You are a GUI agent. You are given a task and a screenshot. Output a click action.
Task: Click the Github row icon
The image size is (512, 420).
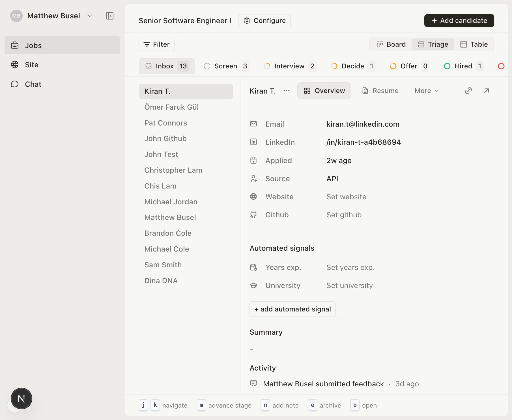253,215
